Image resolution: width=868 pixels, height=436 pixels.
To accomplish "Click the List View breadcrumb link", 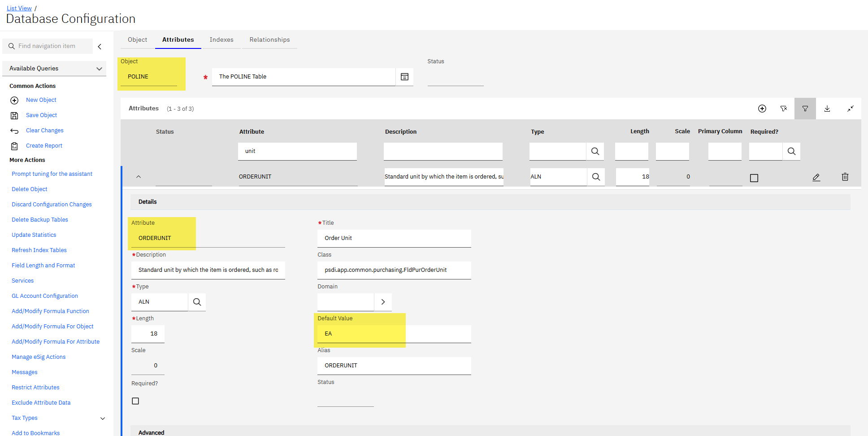I will point(19,8).
